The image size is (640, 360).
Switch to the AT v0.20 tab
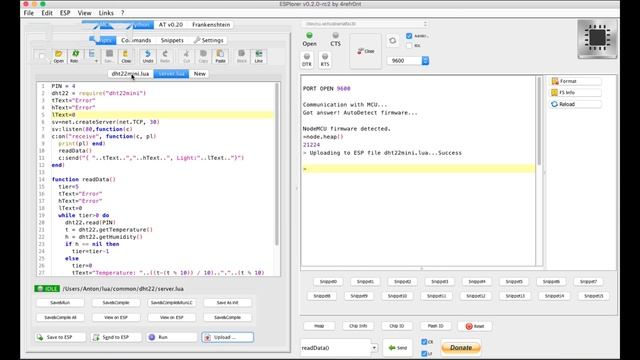point(171,24)
